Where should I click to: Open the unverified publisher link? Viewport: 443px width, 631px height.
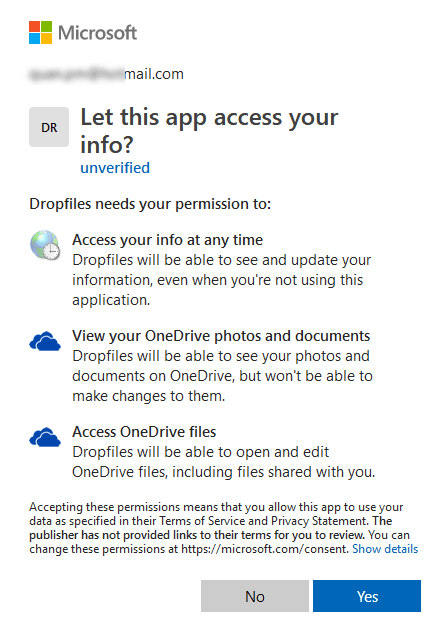115,168
